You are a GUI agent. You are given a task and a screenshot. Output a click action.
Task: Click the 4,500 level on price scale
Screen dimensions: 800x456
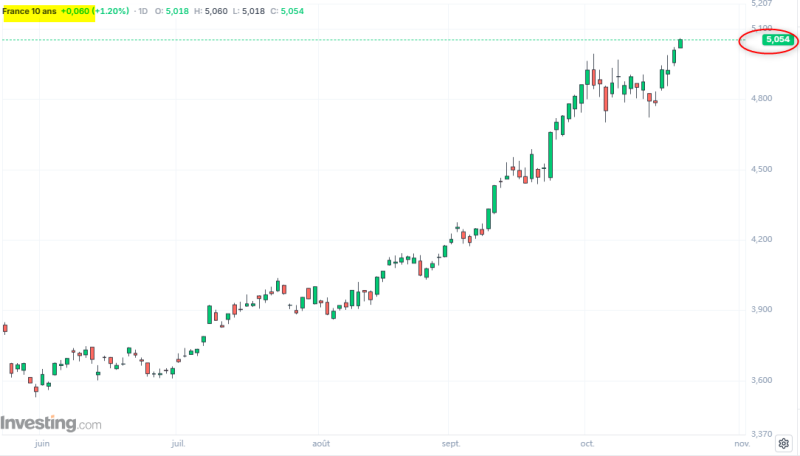click(761, 169)
